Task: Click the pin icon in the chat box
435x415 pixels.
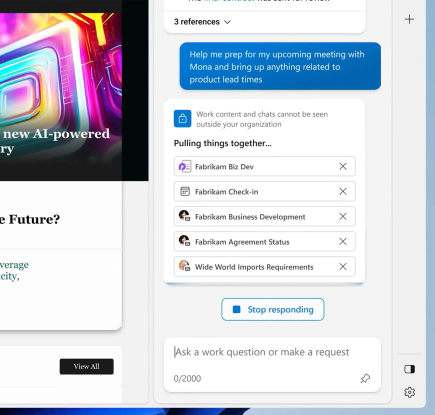Action: 365,378
